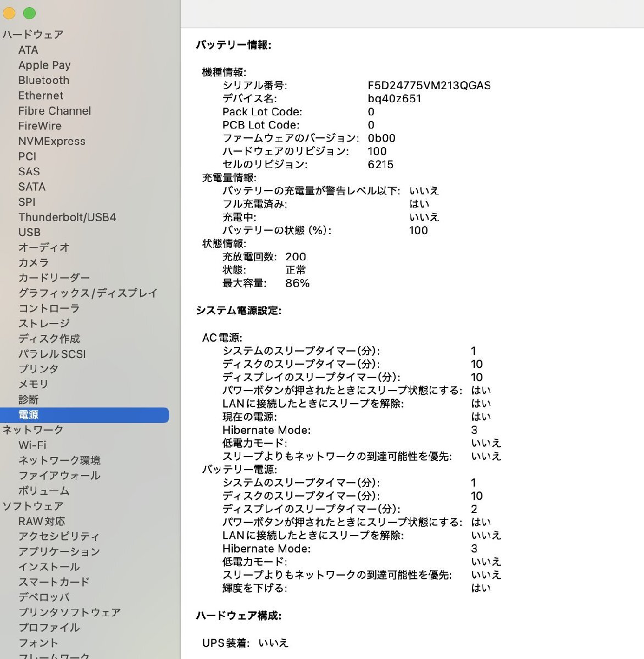Click the green fullscreen window button
The width and height of the screenshot is (644, 659).
[30, 13]
